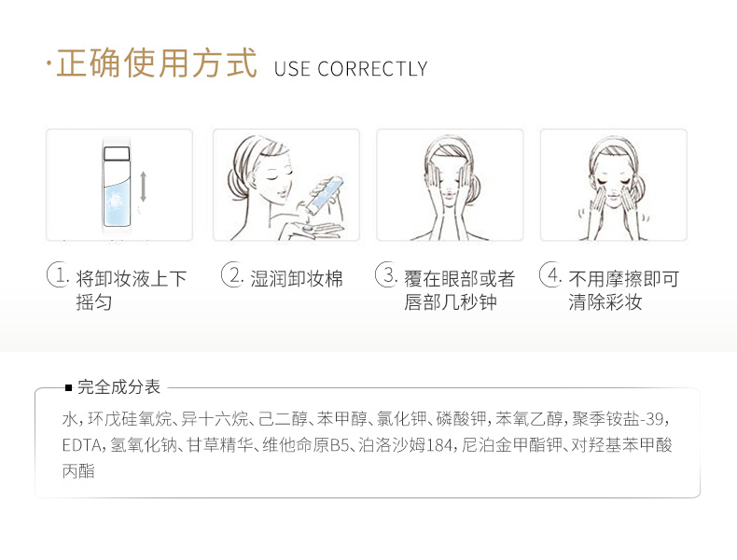Click the circled number 1 icon
The height and width of the screenshot is (560, 737).
coord(58,274)
